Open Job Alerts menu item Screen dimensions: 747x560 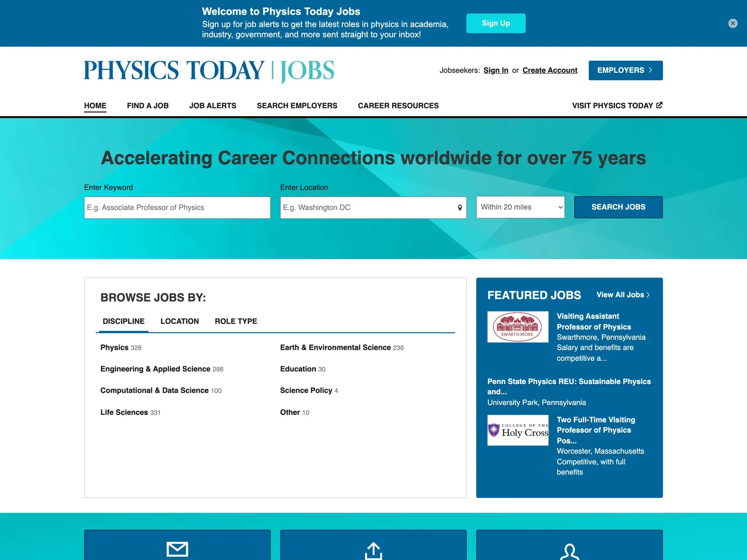(x=213, y=106)
